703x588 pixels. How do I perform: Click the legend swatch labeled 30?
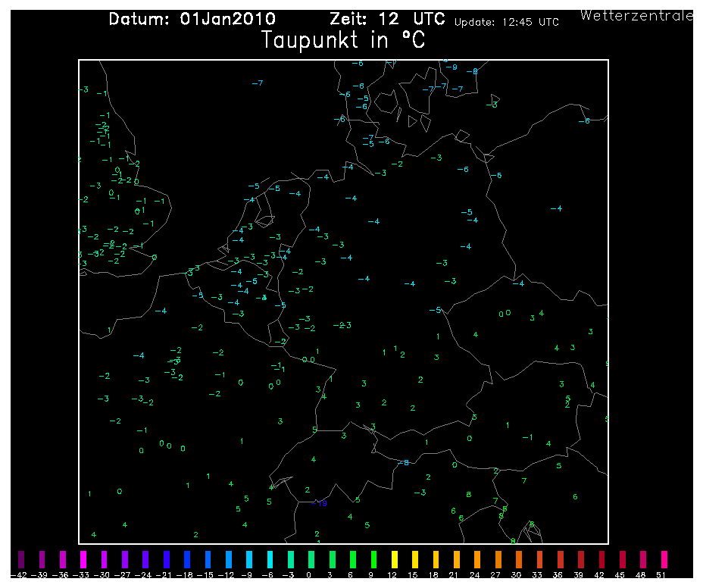(519, 559)
